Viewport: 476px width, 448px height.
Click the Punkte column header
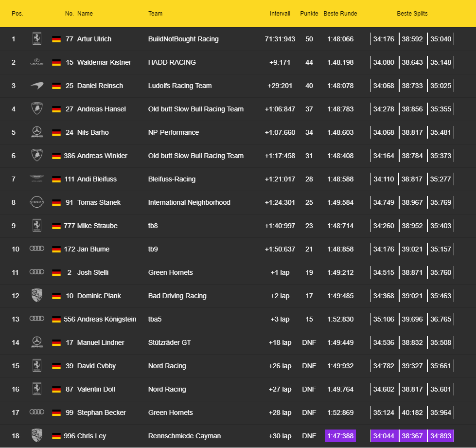[309, 14]
